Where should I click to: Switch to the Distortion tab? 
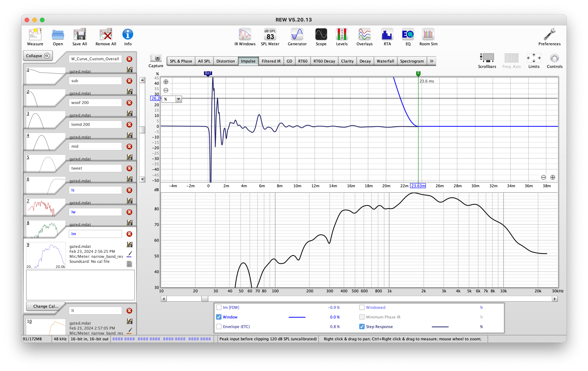tap(226, 61)
